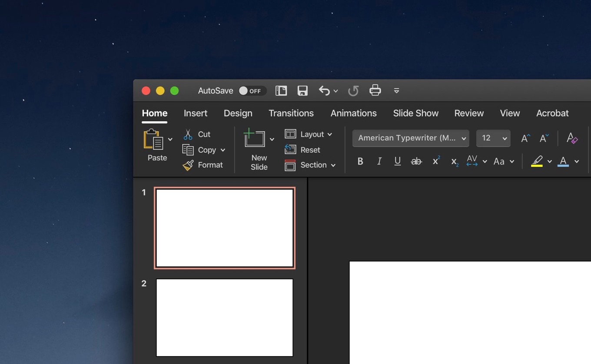The height and width of the screenshot is (364, 591).
Task: Apply Superscript formatting
Action: (436, 161)
